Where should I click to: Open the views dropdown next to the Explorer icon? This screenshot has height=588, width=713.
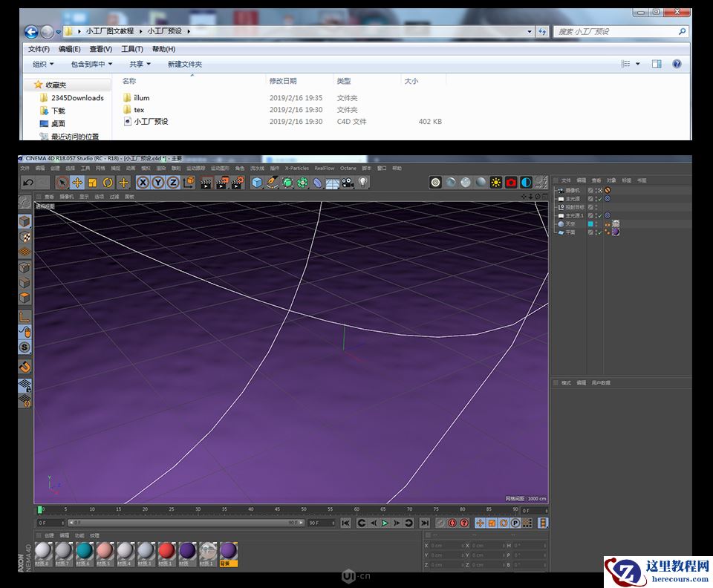pos(639,63)
